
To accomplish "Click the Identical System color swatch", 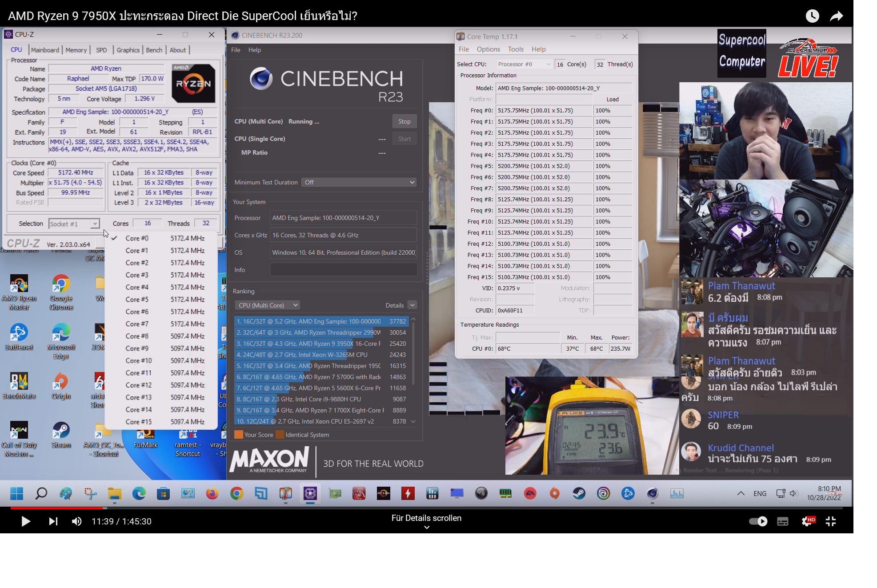I will point(280,435).
